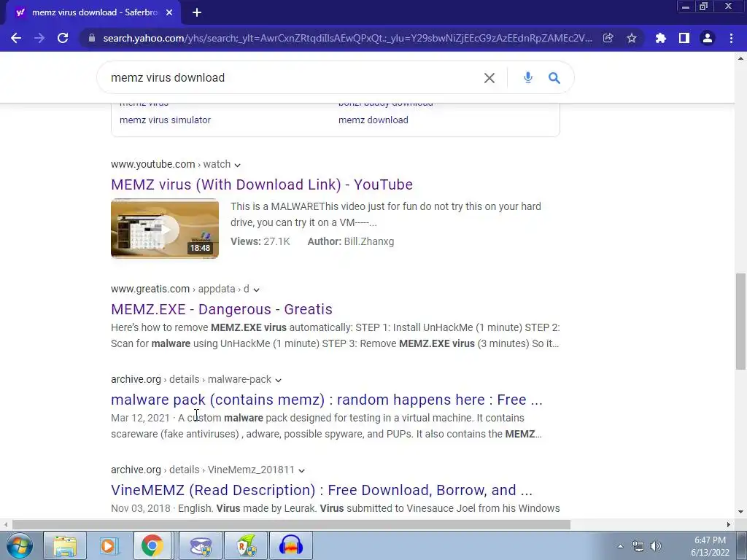
Task: Click the www.youtube.com URL text
Action: coord(153,164)
